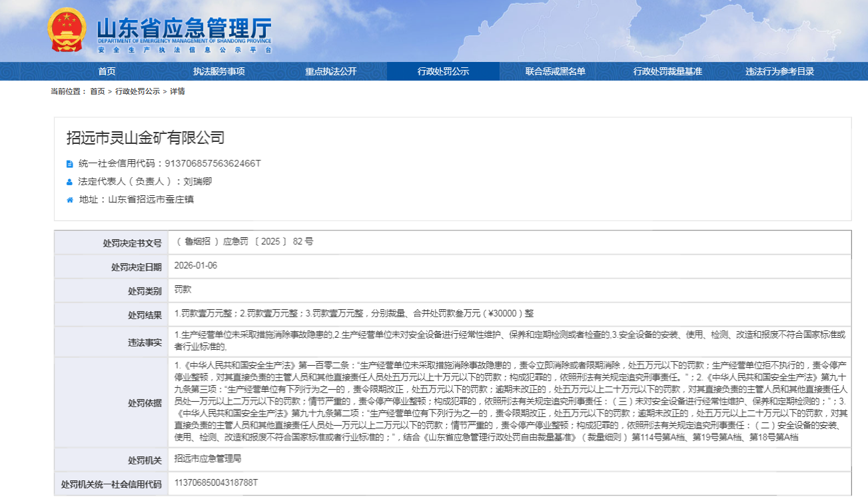Open 行政处罚裁量基准 in navigation bar

click(667, 71)
